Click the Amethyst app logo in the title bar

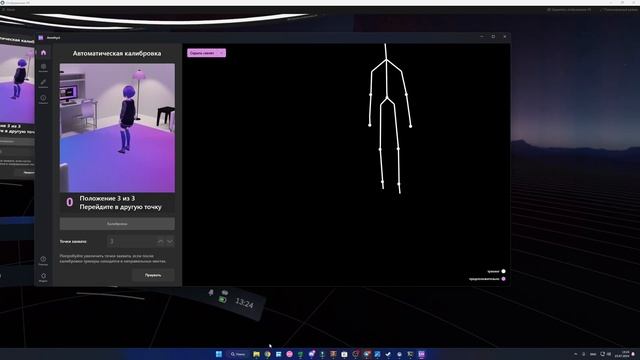(41, 38)
